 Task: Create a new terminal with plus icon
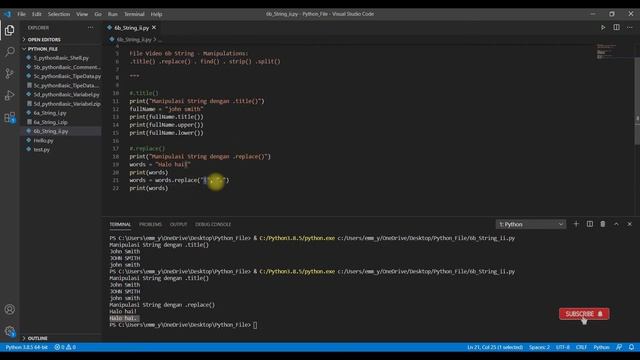(x=576, y=224)
